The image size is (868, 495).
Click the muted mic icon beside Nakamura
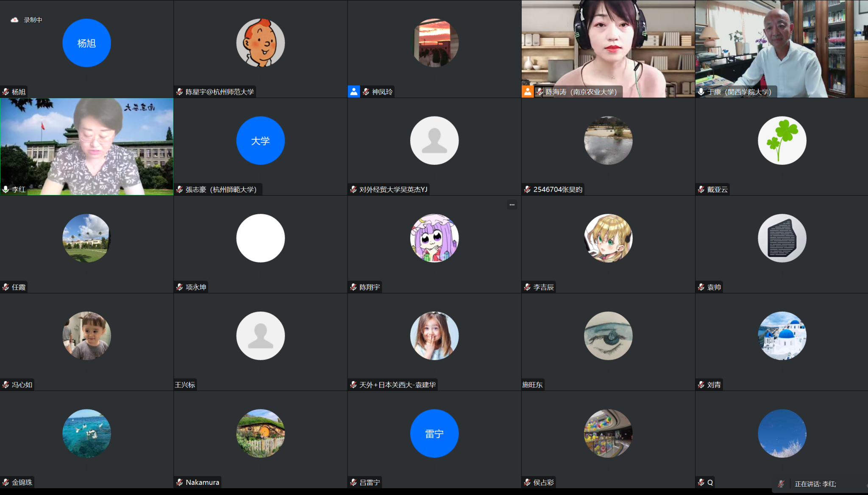click(x=180, y=482)
